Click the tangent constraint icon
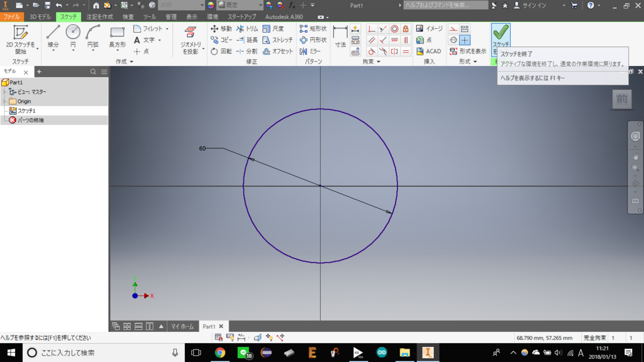 372,52
